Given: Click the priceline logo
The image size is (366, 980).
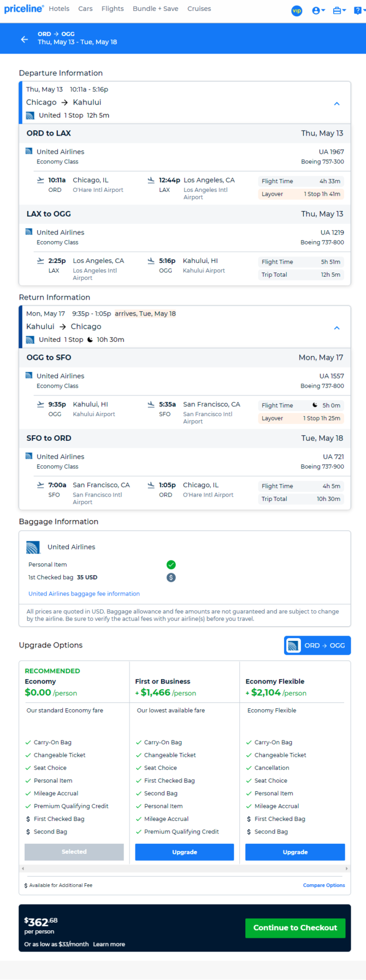Looking at the screenshot, I should [24, 9].
